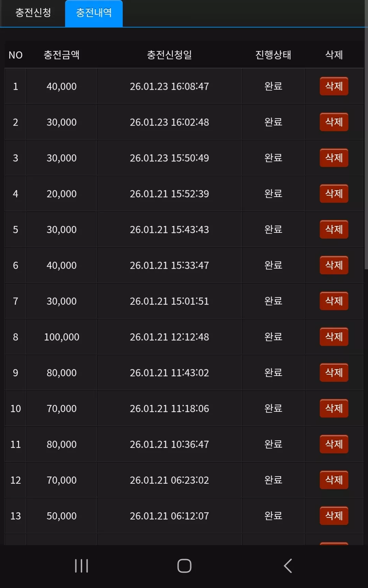Viewport: 368px width, 588px height.
Task: Delete row 12 charge record
Action: coord(334,480)
